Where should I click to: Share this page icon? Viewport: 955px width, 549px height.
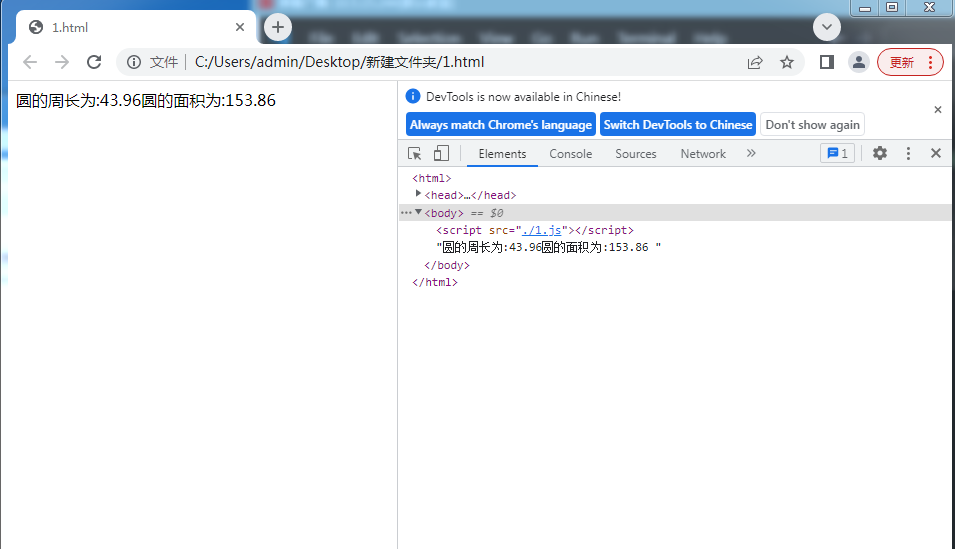(x=755, y=62)
